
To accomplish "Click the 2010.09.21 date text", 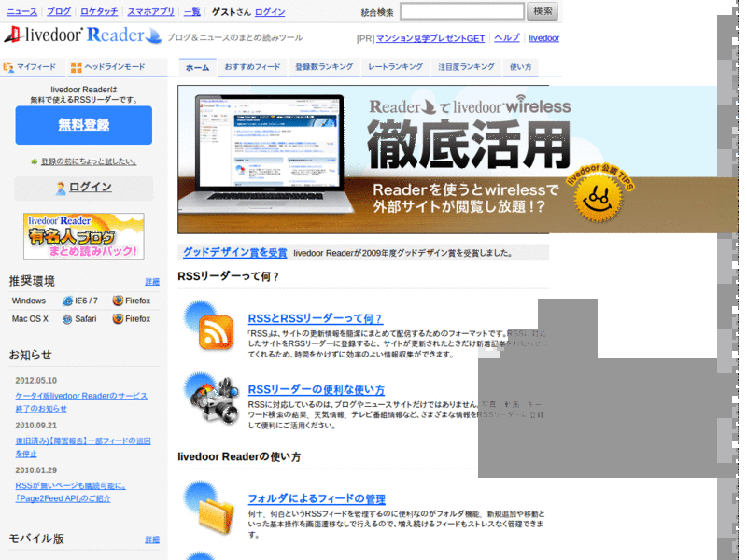I will 35,426.
